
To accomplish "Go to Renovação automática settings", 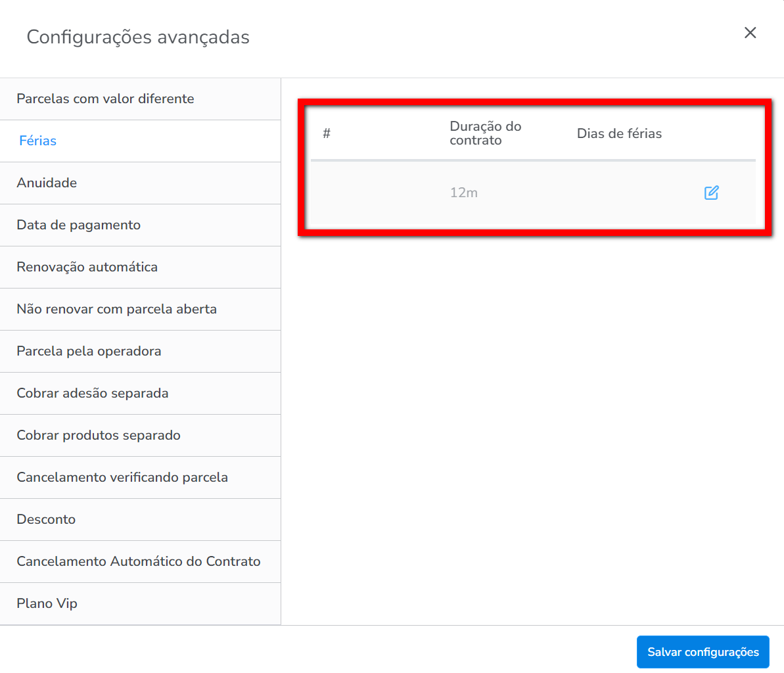I will (x=87, y=267).
